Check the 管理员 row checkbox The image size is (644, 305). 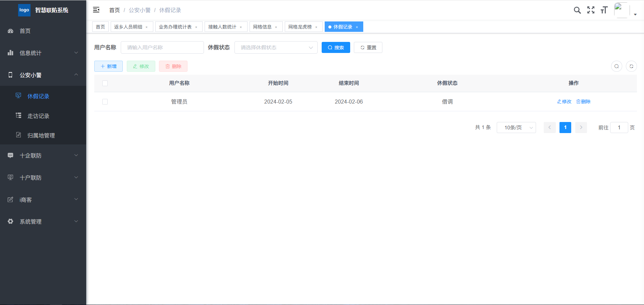pos(105,102)
